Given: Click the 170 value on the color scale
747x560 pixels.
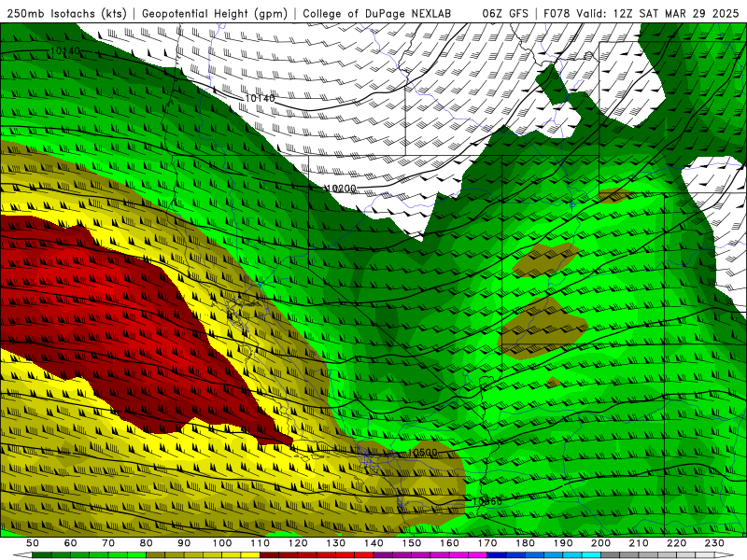Looking at the screenshot, I should tap(487, 543).
